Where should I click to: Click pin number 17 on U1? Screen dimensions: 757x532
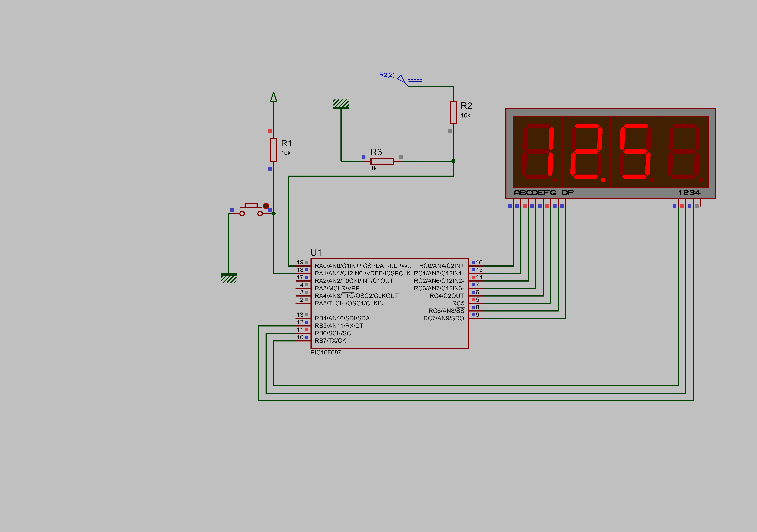[300, 278]
